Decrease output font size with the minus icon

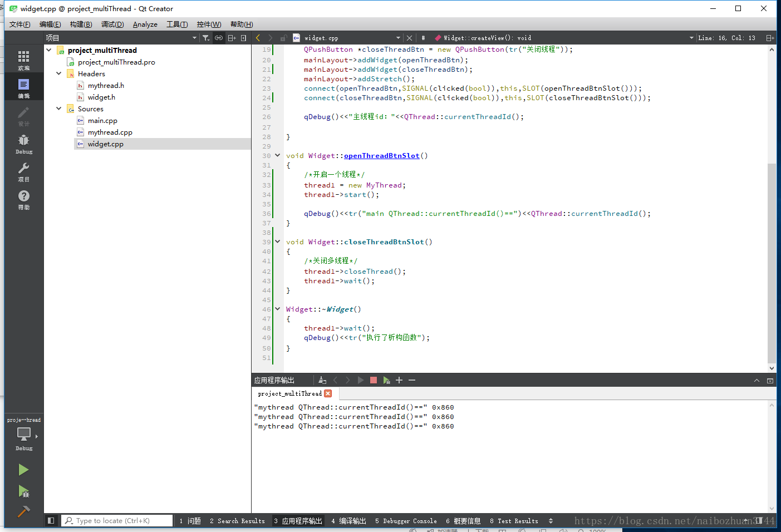(x=412, y=380)
